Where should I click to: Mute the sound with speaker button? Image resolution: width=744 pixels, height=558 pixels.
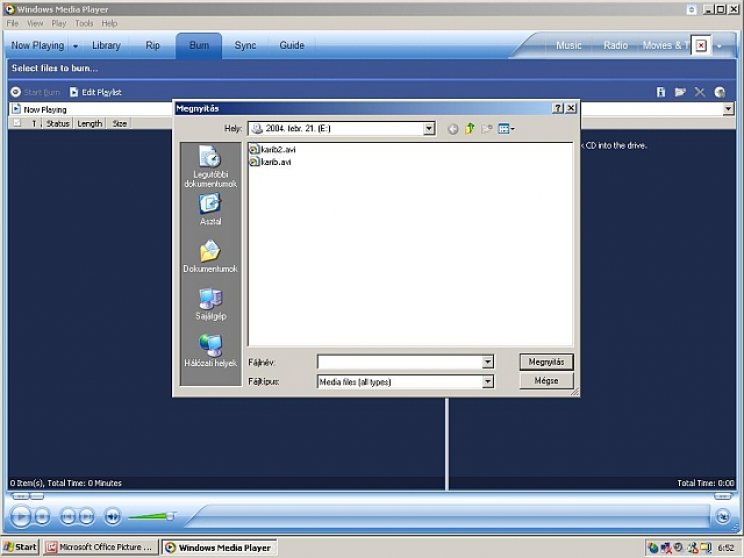[112, 516]
